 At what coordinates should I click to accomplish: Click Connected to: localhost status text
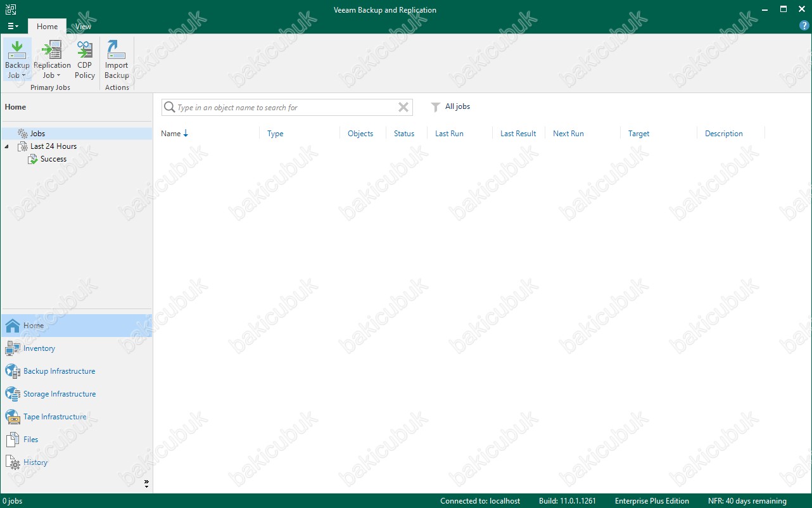click(x=480, y=501)
